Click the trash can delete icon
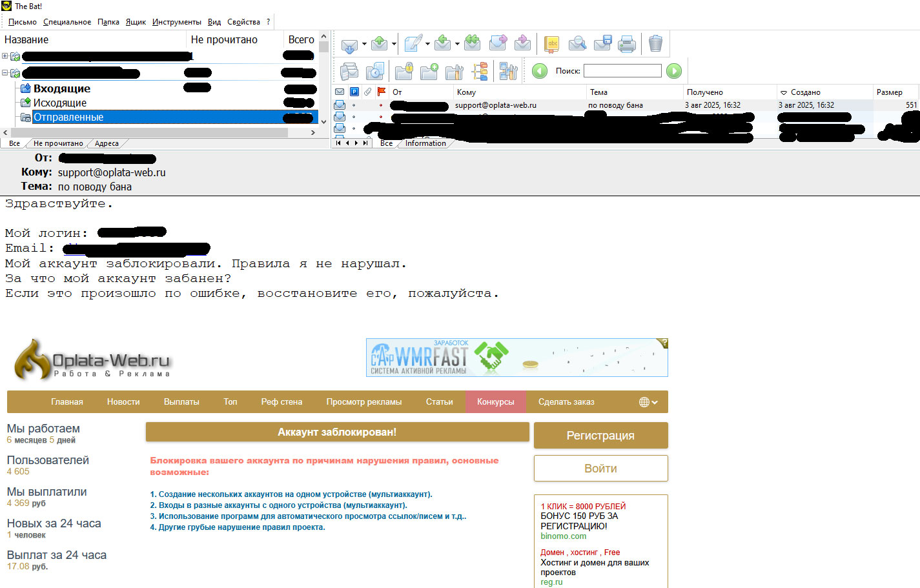Viewport: 920px width, 588px height. [655, 44]
